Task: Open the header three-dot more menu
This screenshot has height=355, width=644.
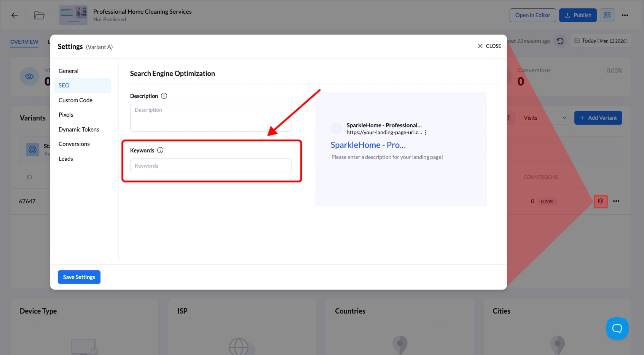Action: click(x=625, y=15)
